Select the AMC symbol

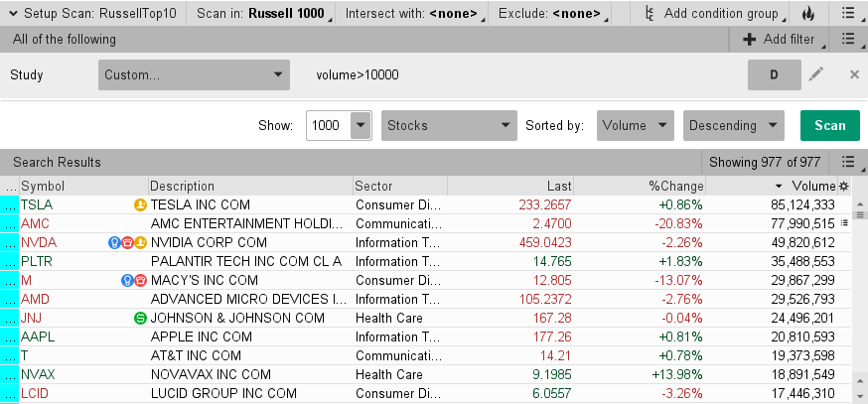35,224
